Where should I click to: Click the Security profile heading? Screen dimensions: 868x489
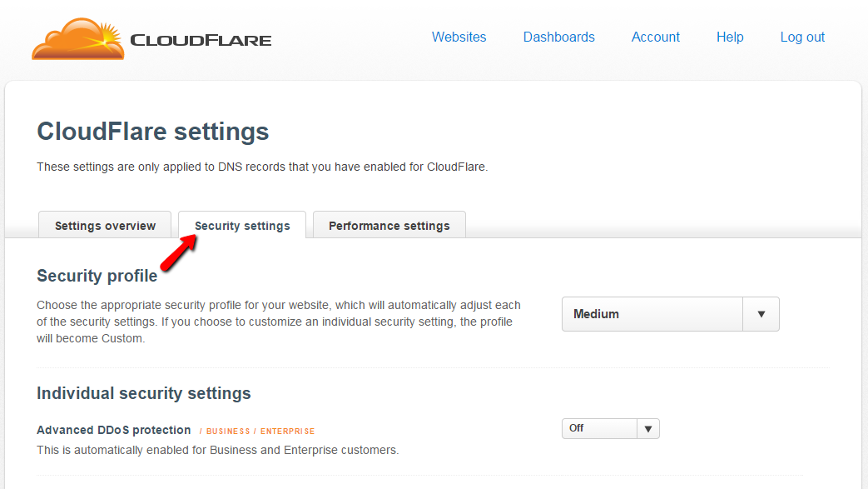(97, 276)
